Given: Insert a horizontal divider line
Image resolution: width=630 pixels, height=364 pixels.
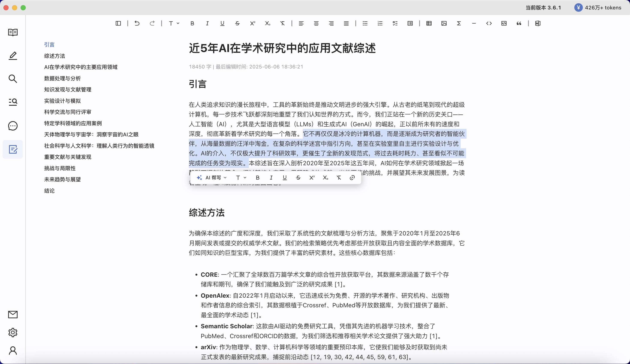Looking at the screenshot, I should click(474, 23).
